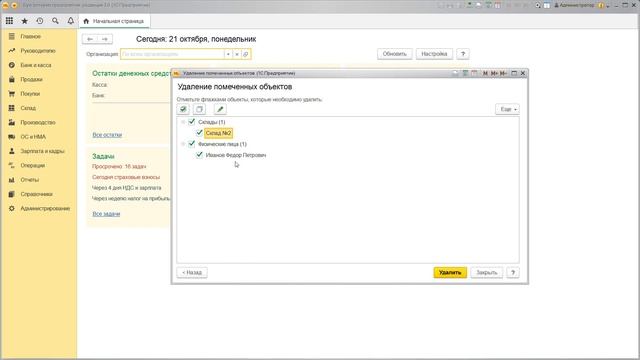Open the Операции sidebar section
Screen dimensions: 640x360
[33, 165]
